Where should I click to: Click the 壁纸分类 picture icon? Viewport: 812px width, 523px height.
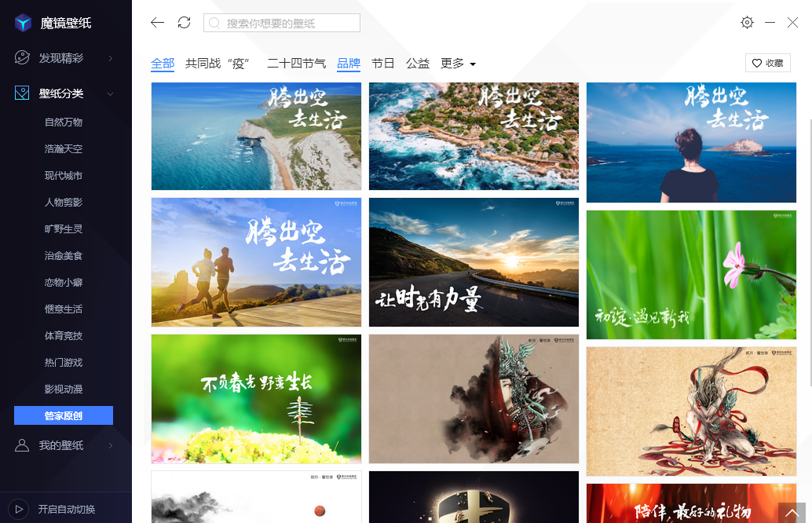pos(23,93)
